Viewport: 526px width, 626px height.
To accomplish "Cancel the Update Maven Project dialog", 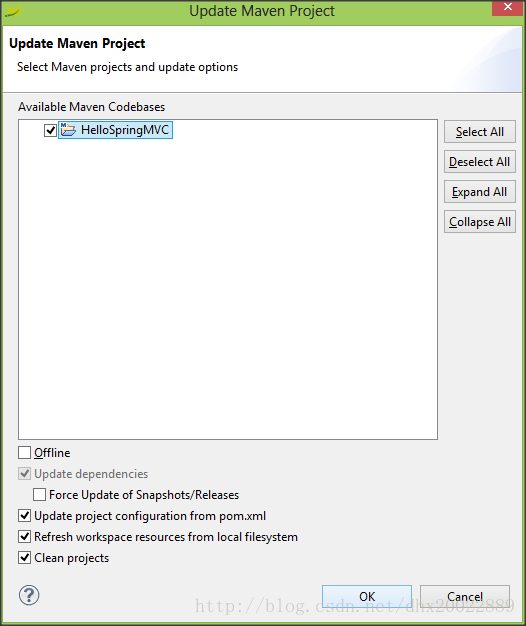I will coord(465,596).
